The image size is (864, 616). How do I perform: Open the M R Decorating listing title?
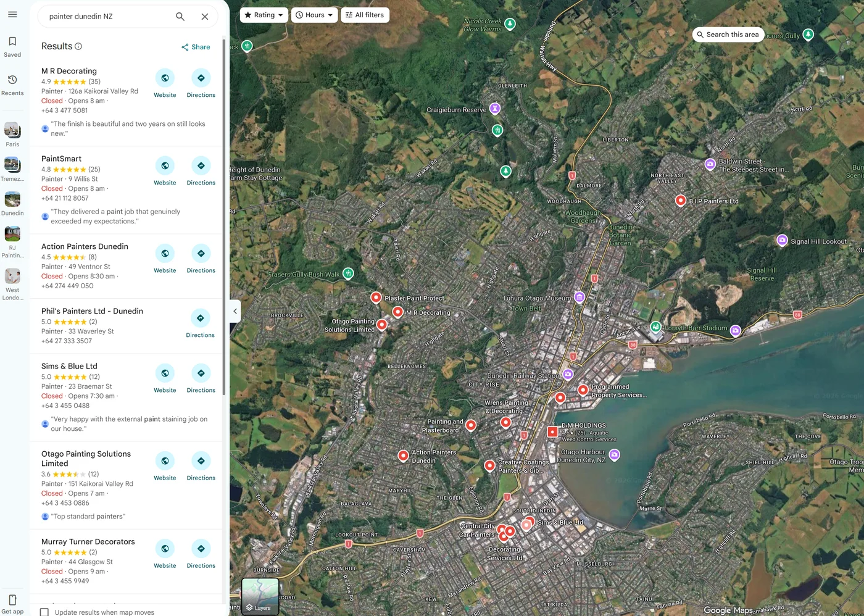click(x=69, y=71)
